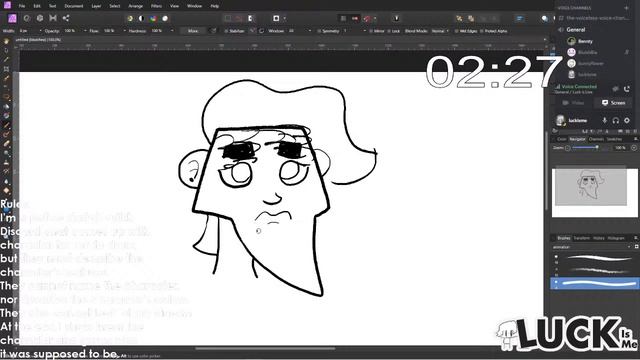Screen dimensions: 640x360
Task: Click the Video button in Discord
Action: click(572, 103)
